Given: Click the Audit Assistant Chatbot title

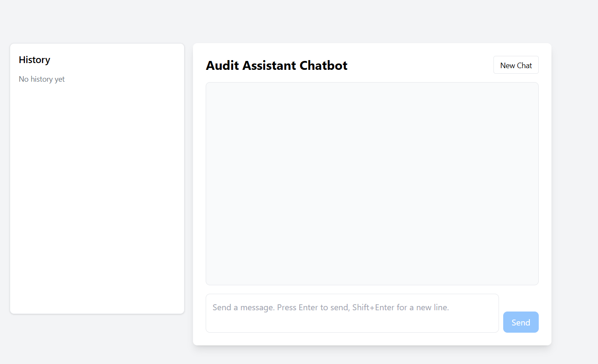Looking at the screenshot, I should click(x=276, y=66).
